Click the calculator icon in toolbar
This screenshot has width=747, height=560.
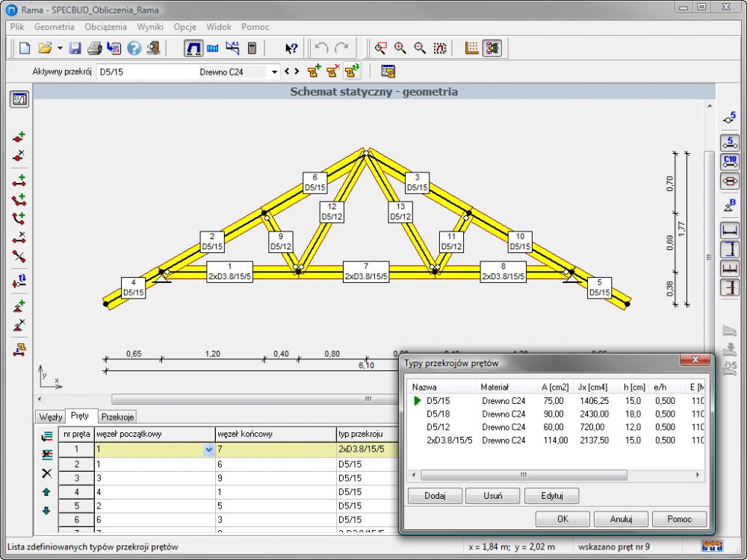coord(252,49)
